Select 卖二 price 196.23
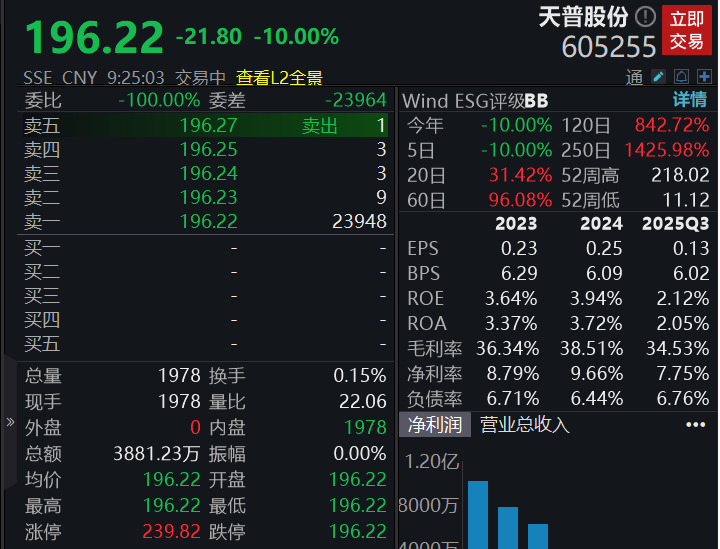720x549 pixels. pyautogui.click(x=208, y=197)
